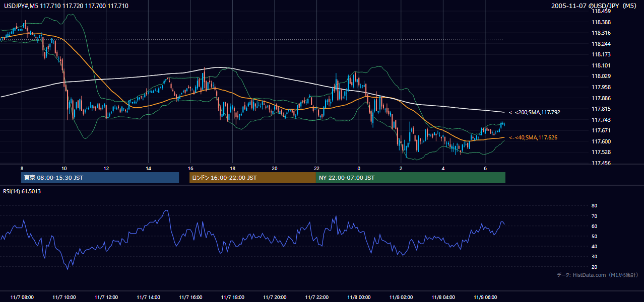The width and height of the screenshot is (644, 302).
Task: Click the RSI 20 level label
Action: pyautogui.click(x=594, y=267)
